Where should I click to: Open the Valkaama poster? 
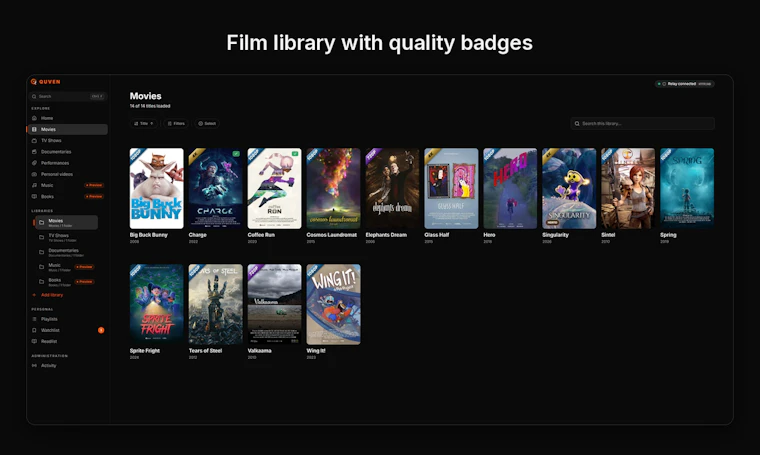(x=274, y=304)
